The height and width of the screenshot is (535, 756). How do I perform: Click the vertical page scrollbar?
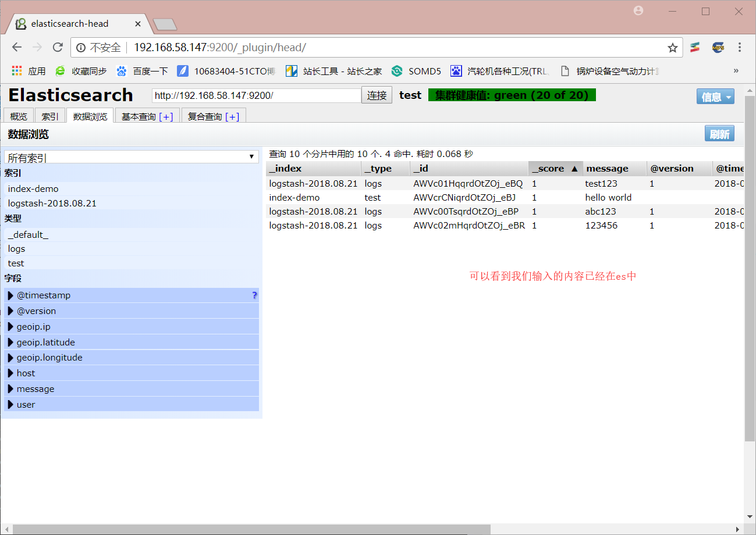click(x=750, y=267)
